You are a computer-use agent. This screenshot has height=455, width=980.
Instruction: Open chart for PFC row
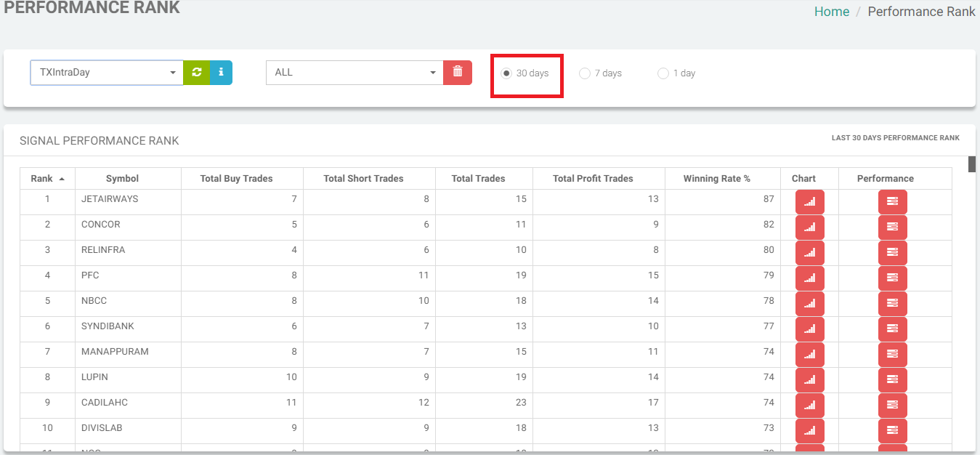[810, 278]
